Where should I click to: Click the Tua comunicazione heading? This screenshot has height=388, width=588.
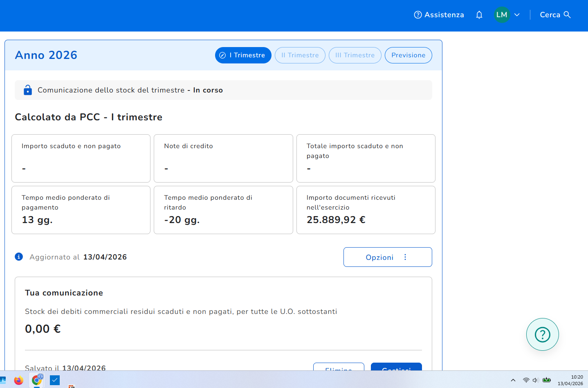pyautogui.click(x=64, y=293)
